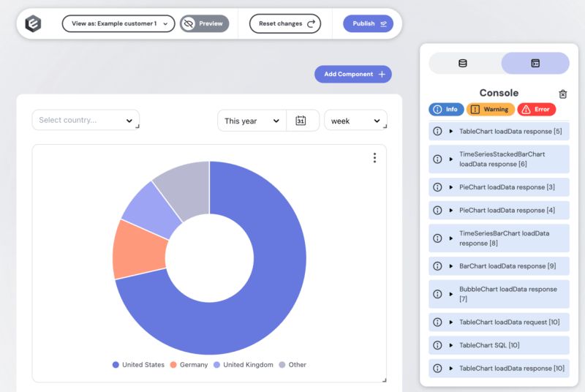This screenshot has height=392, width=585.
Task: Click Reset changes button
Action: point(285,23)
